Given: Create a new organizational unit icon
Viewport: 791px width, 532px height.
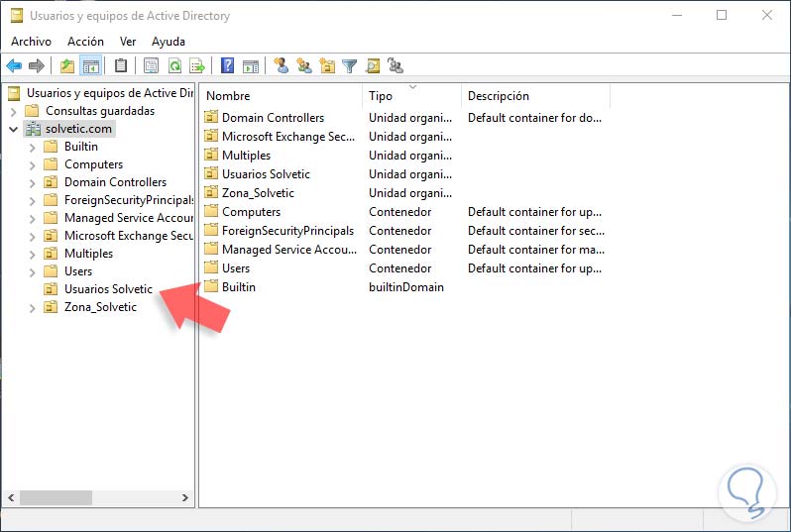Looking at the screenshot, I should click(x=327, y=65).
